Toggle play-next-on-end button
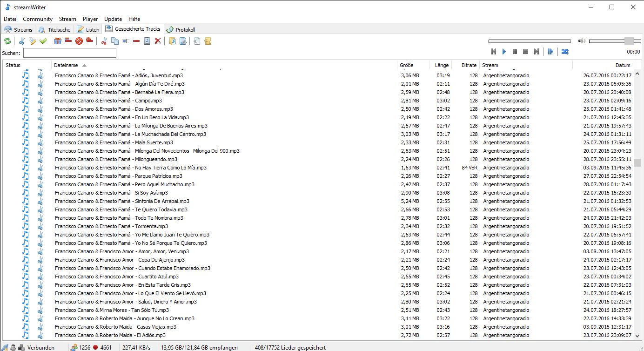 tap(550, 52)
